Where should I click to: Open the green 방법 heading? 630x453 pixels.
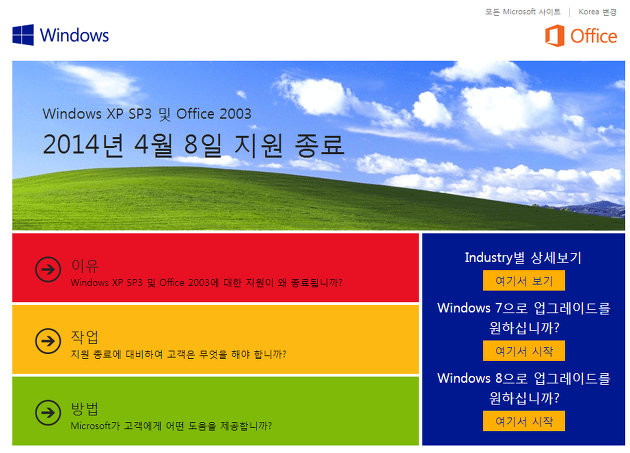coord(85,408)
